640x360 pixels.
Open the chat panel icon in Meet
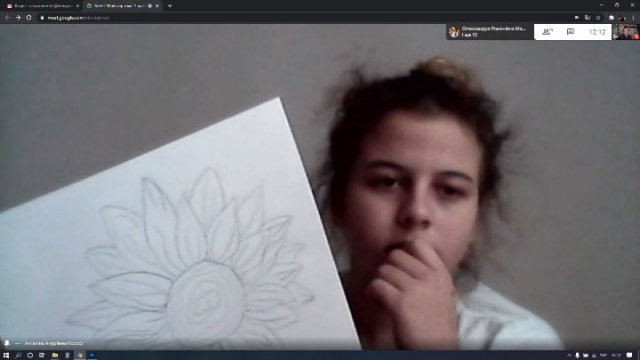(571, 32)
